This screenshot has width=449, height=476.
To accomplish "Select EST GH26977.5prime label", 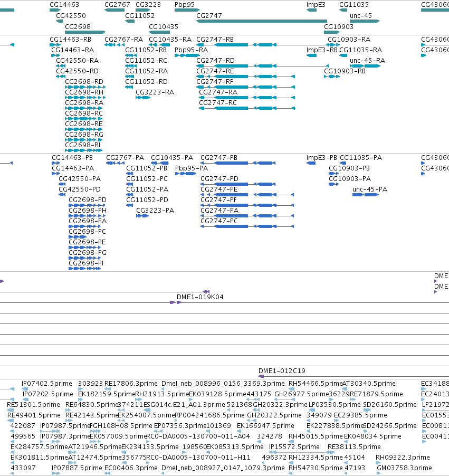I will 302,394.
